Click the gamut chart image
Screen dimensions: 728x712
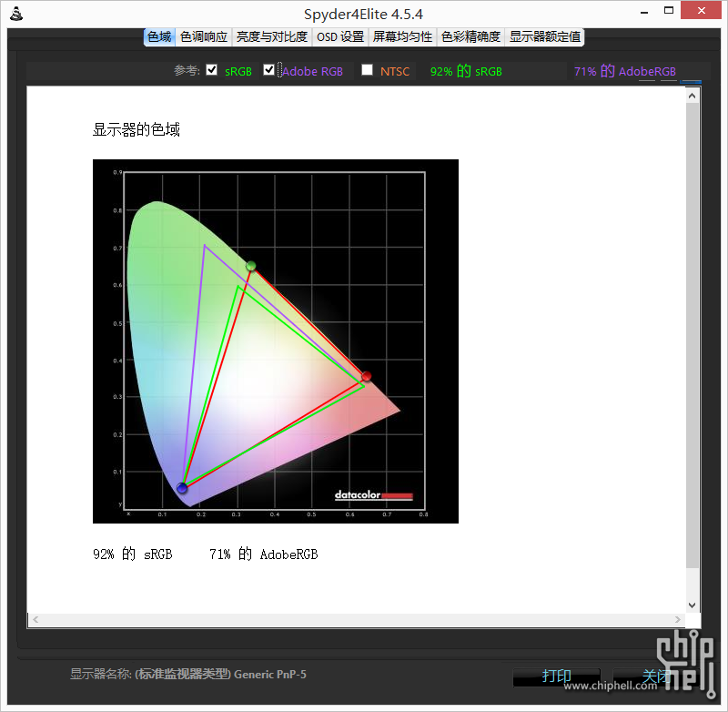[x=276, y=341]
